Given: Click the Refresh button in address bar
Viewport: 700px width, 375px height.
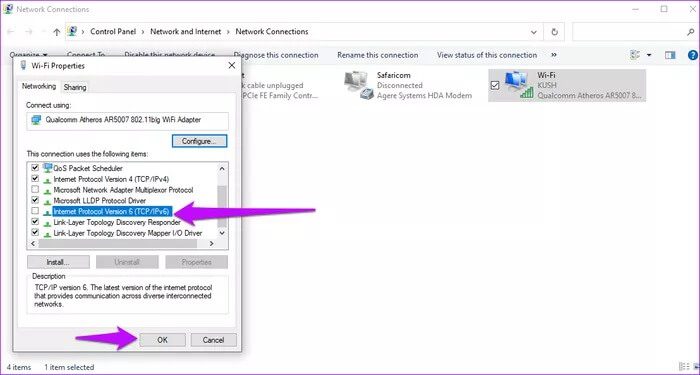Looking at the screenshot, I should pyautogui.click(x=554, y=32).
